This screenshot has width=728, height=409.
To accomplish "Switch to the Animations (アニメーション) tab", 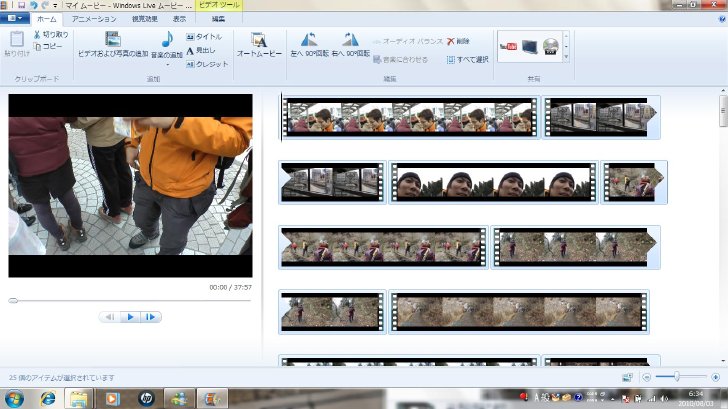I will (x=94, y=19).
